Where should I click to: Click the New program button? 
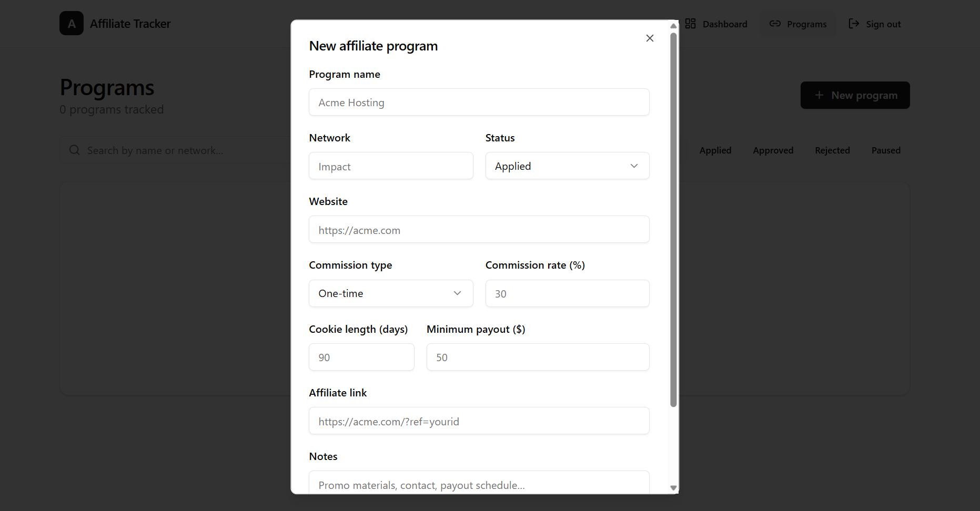coord(855,95)
